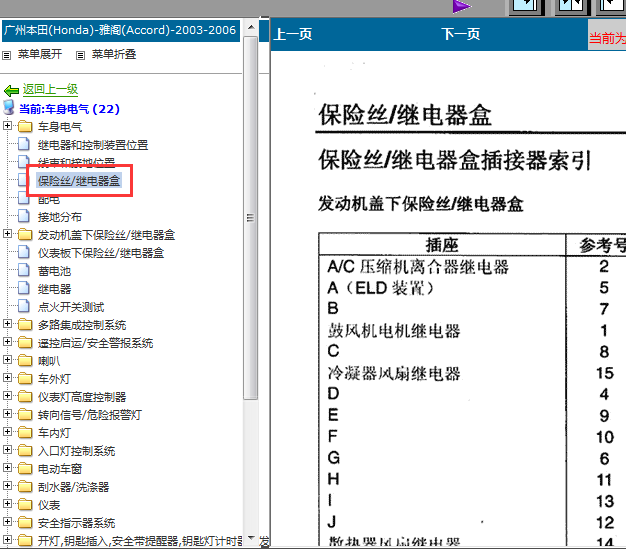This screenshot has height=549, width=626.
Task: Click the 菜单折叠 collapse-menu icon
Action: click(x=81, y=55)
